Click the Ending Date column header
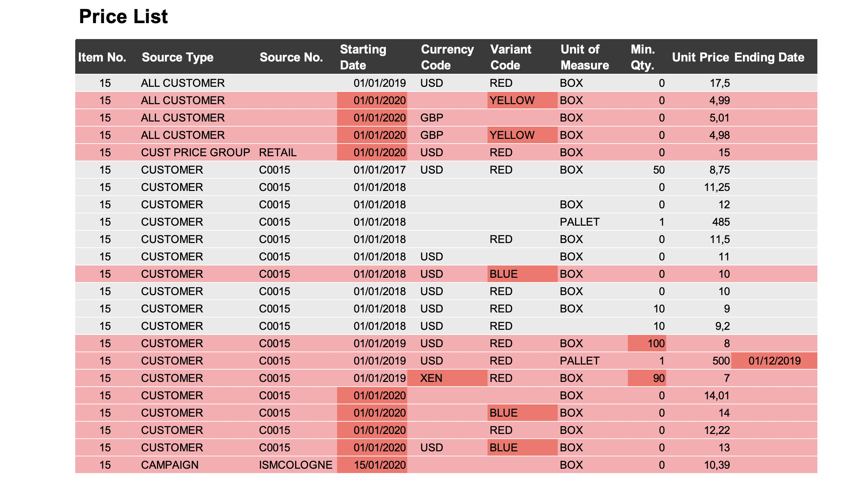This screenshot has height=481, width=868. [769, 57]
